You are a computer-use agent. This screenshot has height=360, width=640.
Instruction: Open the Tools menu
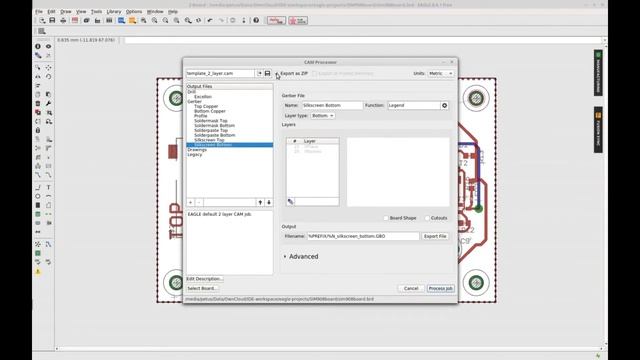pyautogui.click(x=96, y=11)
